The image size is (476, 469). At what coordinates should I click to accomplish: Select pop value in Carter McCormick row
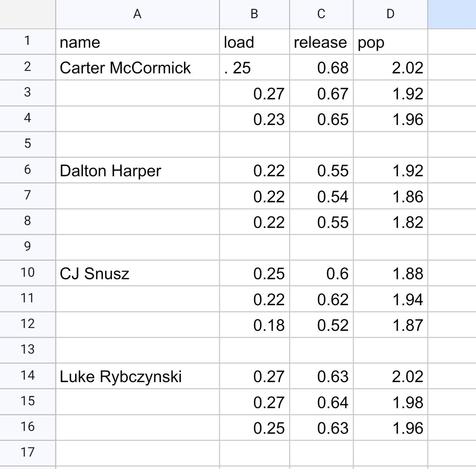pyautogui.click(x=390, y=67)
